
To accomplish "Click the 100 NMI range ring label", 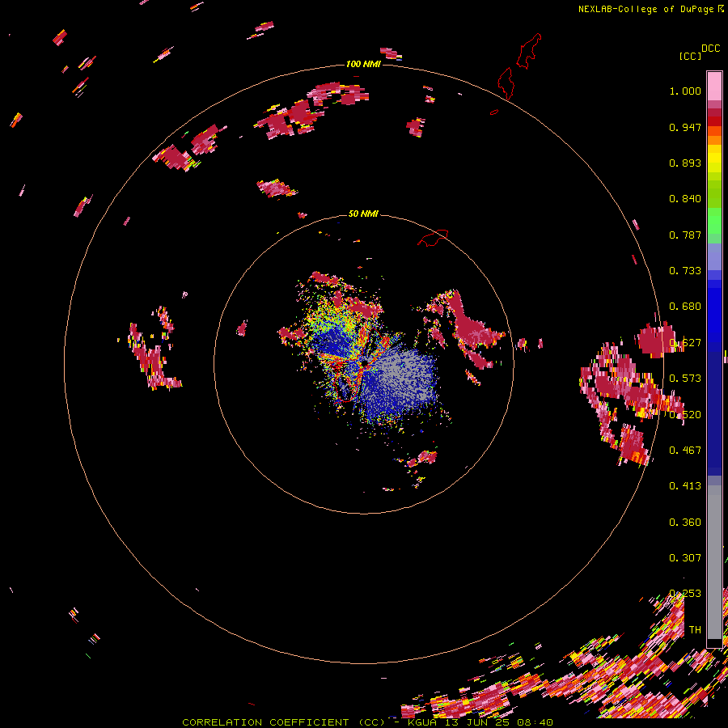I will tap(363, 64).
